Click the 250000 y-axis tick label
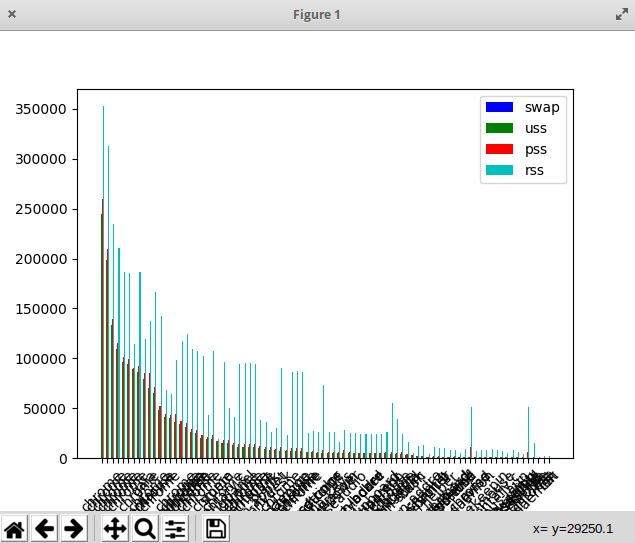 [x=41, y=209]
